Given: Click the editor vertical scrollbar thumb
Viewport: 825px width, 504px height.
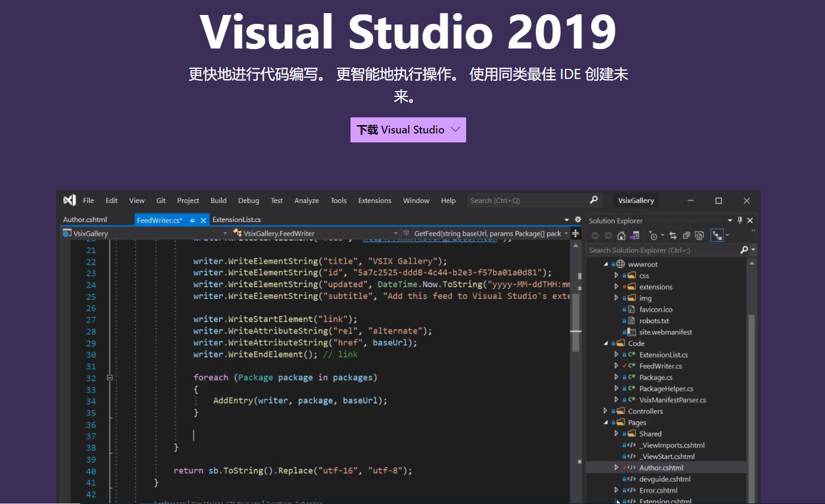Looking at the screenshot, I should [x=575, y=323].
